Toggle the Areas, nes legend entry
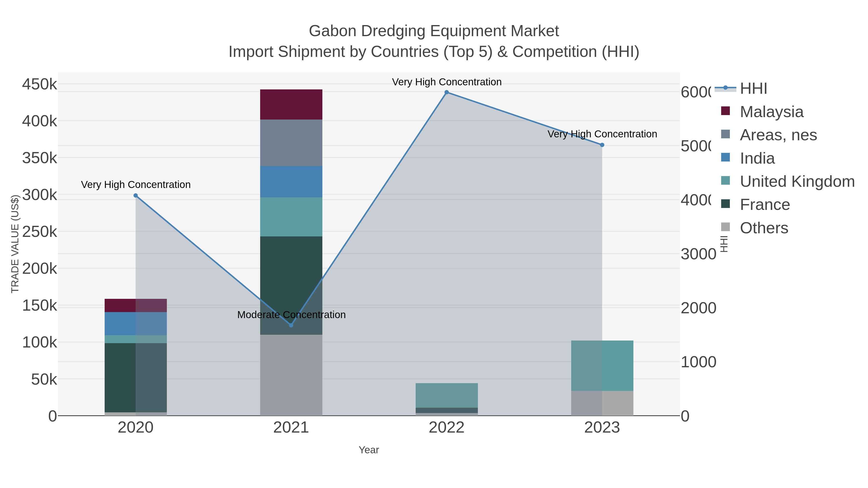Viewport: 868px width, 488px height. pyautogui.click(x=769, y=135)
